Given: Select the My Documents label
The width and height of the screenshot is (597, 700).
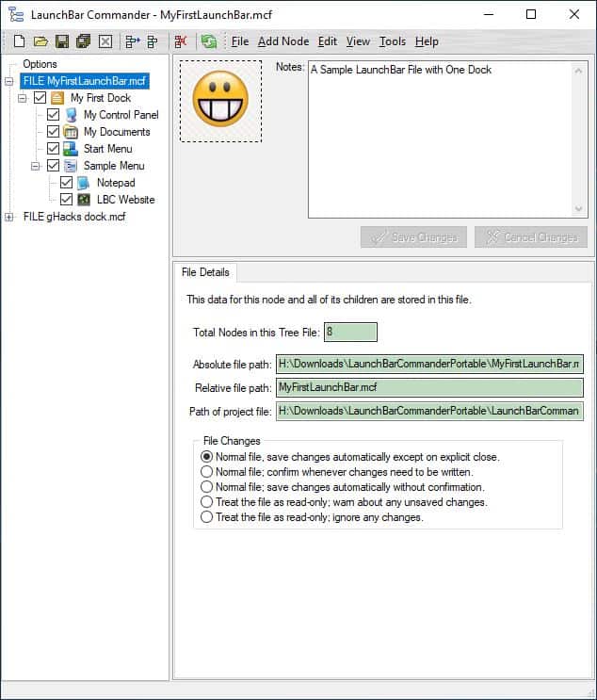Looking at the screenshot, I should (x=117, y=132).
